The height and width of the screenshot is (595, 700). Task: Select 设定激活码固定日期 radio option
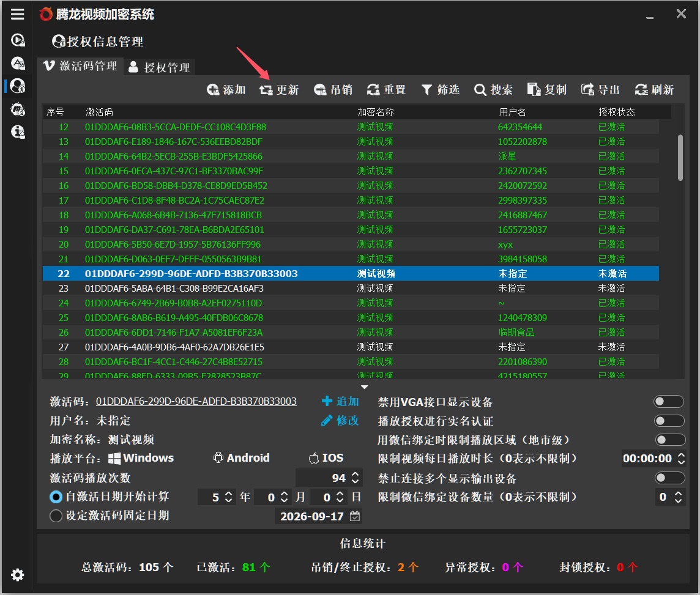point(56,516)
